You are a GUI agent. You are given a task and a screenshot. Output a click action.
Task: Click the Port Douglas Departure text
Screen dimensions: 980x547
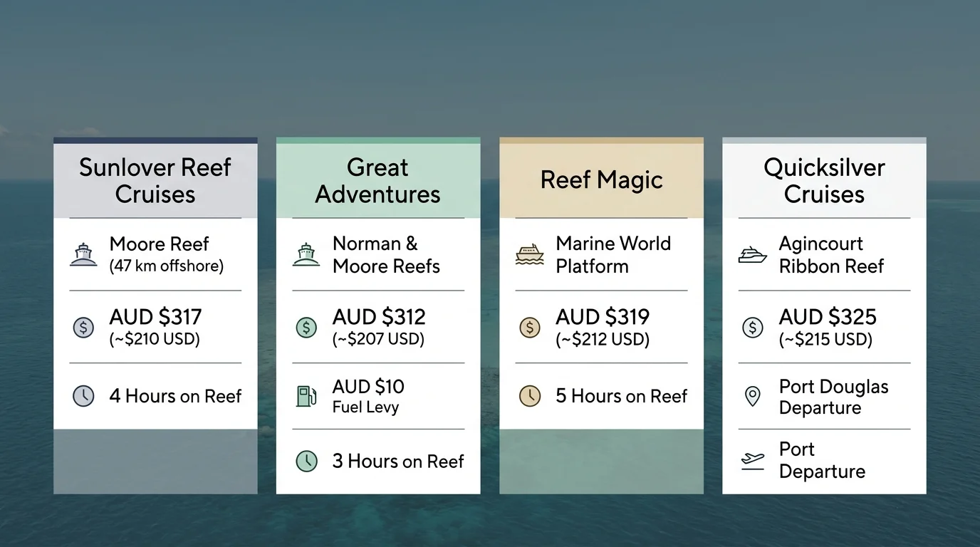point(833,397)
